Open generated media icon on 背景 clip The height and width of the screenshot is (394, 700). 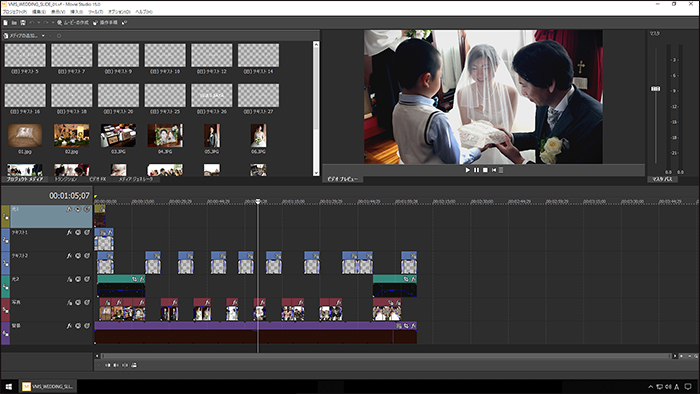pos(399,326)
